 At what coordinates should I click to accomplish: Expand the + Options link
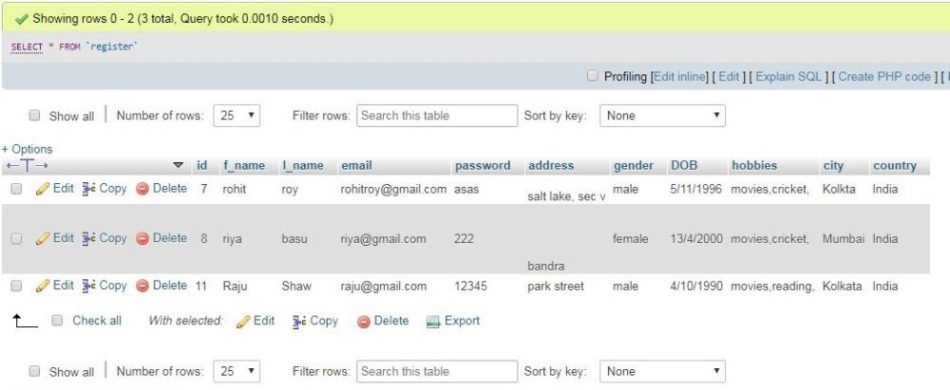pos(27,149)
